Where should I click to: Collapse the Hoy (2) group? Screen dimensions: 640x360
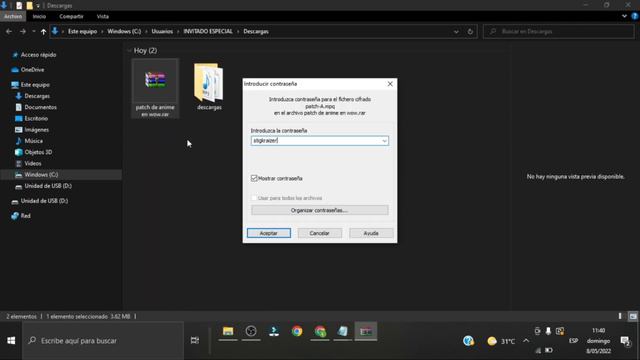tap(129, 51)
